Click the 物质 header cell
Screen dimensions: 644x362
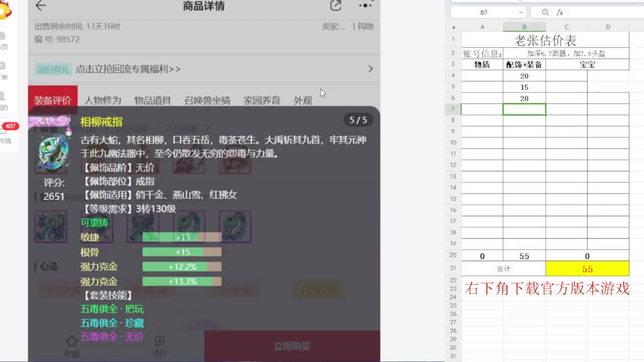[482, 64]
